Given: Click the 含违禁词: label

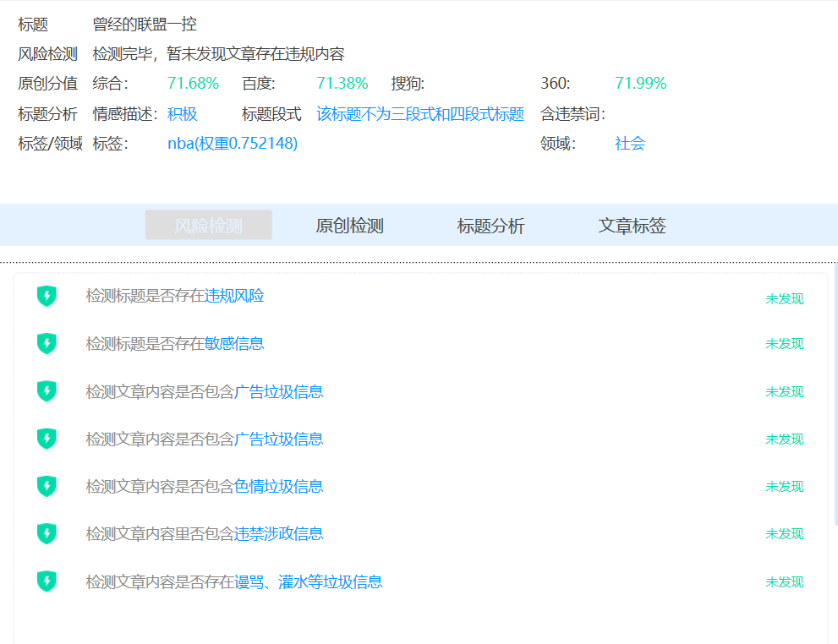Looking at the screenshot, I should 572,114.
